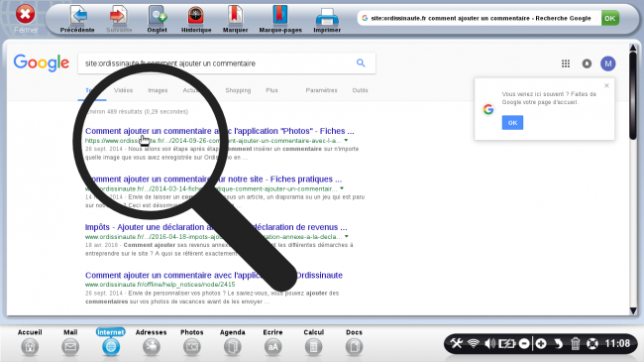Open the result about the "Photos" application
This screenshot has width=644, height=362.
(219, 131)
